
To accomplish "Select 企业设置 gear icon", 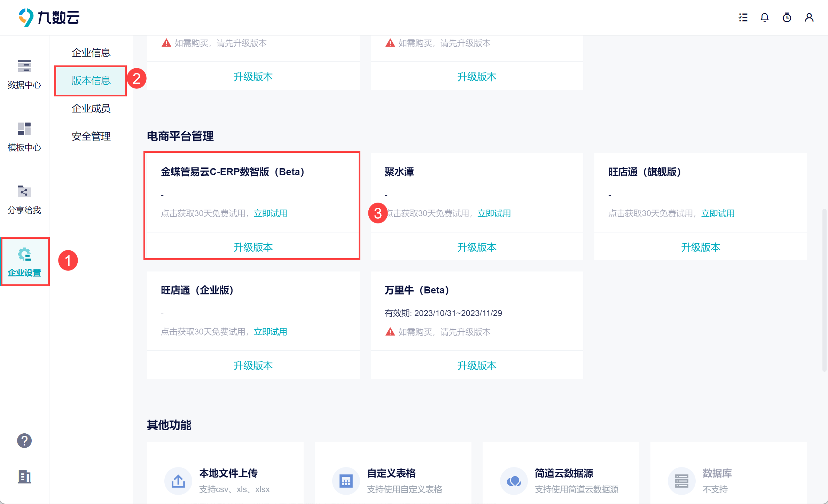I will 24,255.
